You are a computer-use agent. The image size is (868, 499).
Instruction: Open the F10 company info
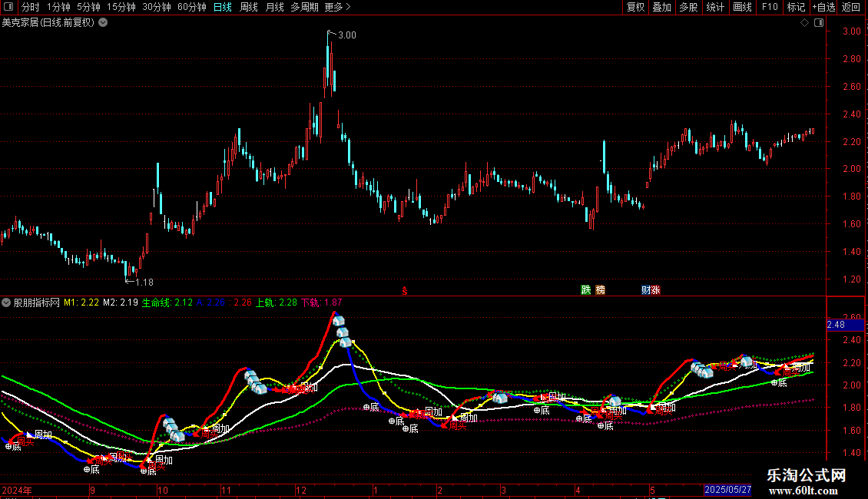coord(770,7)
